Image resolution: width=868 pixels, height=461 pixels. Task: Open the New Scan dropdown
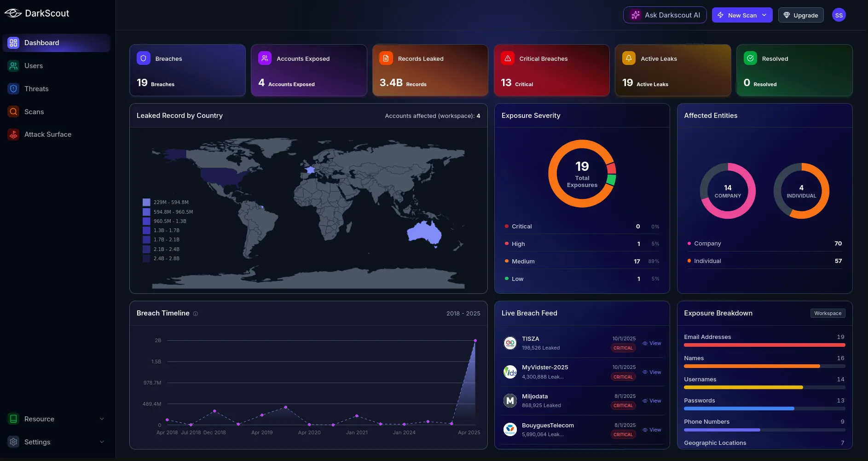coord(742,15)
